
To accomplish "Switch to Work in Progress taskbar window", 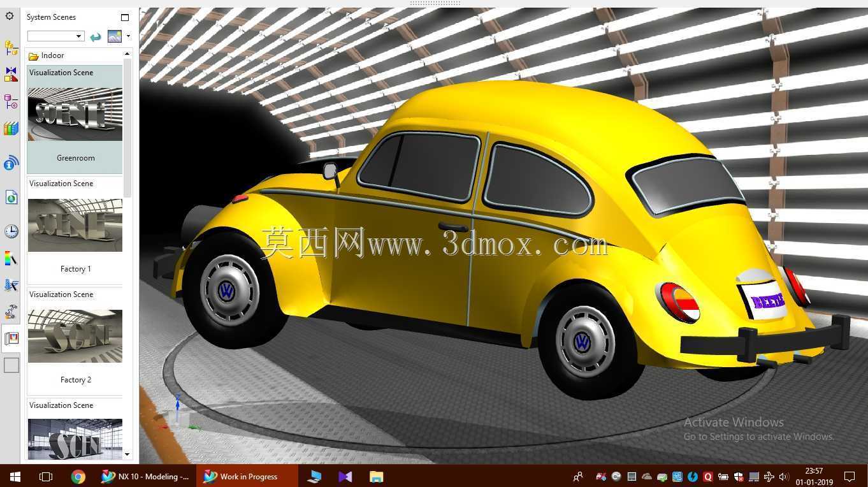I will point(247,476).
